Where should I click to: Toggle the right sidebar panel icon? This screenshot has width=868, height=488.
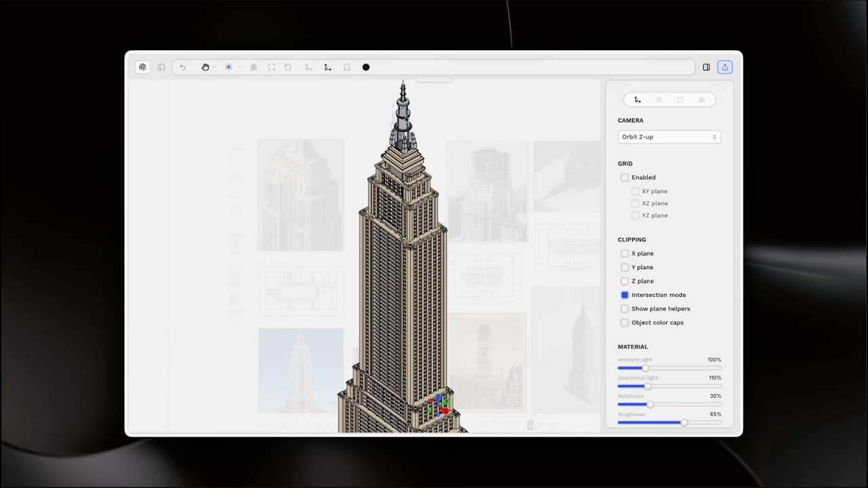(707, 67)
